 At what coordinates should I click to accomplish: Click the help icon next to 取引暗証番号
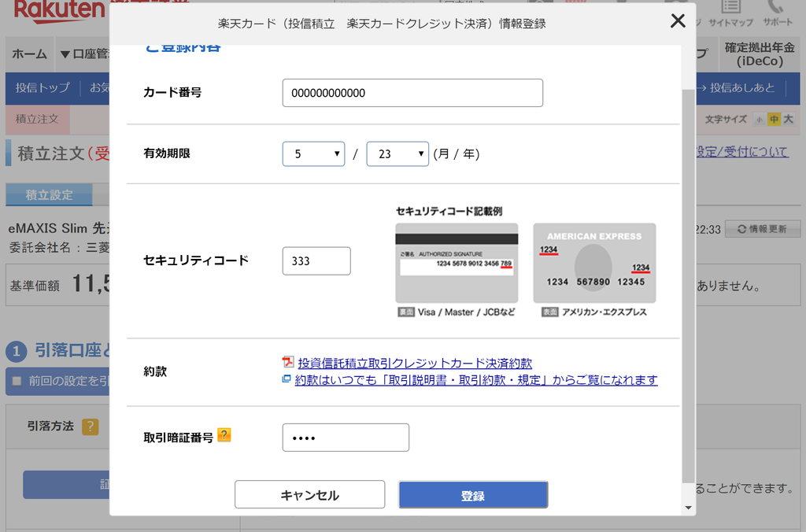[224, 435]
